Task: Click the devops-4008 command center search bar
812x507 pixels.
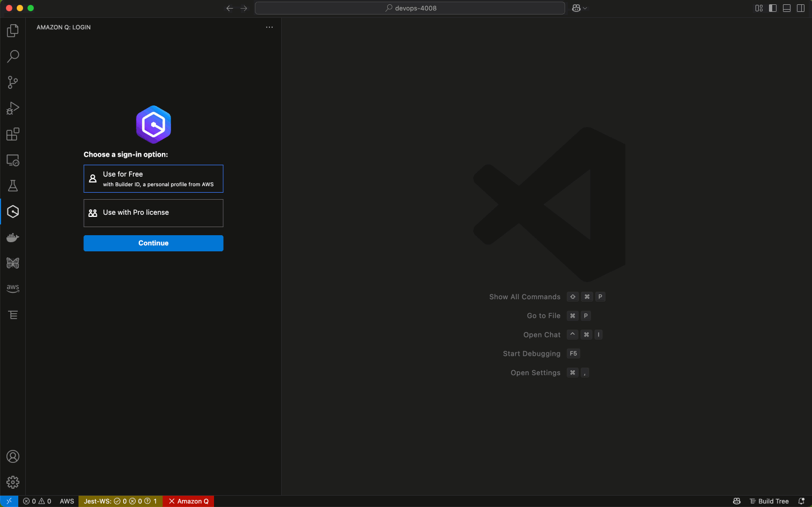Action: point(410,8)
